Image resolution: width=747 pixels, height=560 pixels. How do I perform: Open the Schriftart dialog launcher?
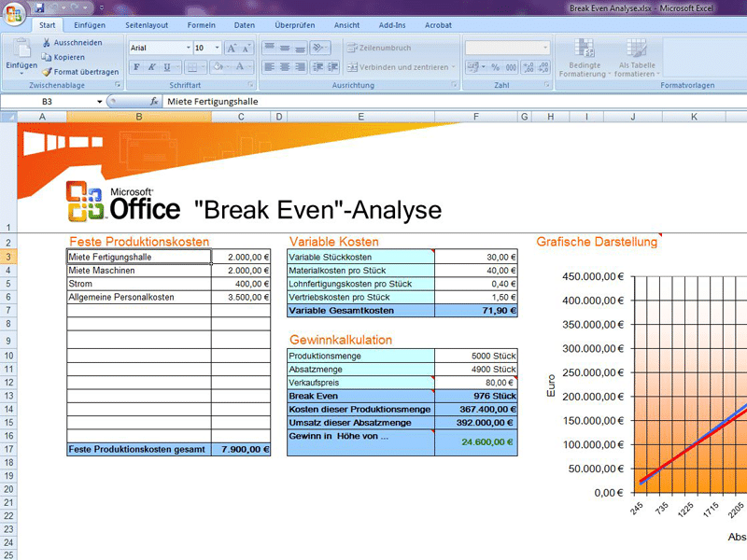click(x=250, y=85)
